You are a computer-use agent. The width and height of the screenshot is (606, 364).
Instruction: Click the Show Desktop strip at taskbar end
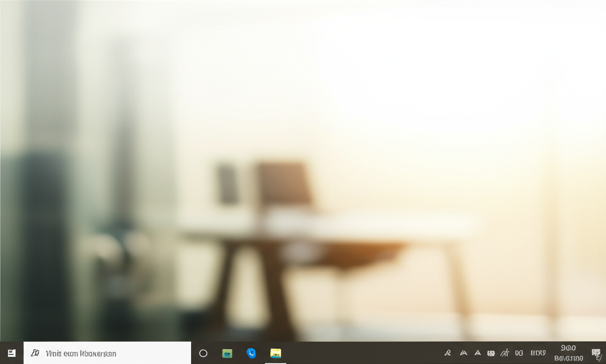pyautogui.click(x=604, y=353)
